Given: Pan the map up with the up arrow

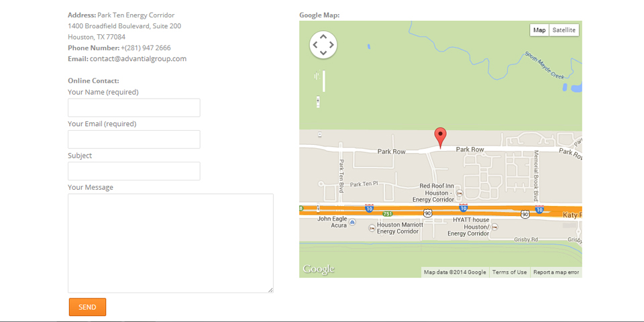Looking at the screenshot, I should [323, 36].
